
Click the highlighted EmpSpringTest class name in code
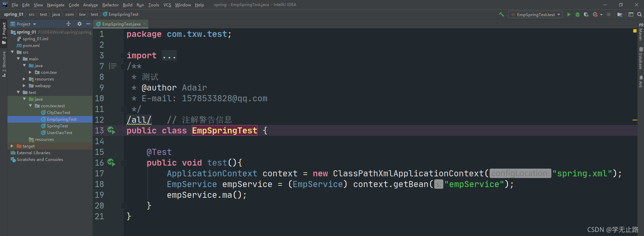(x=225, y=130)
